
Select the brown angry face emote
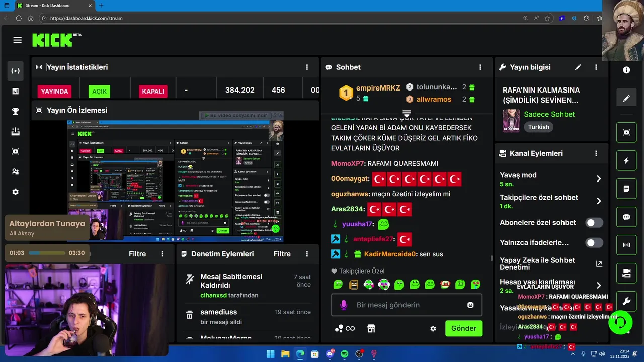click(353, 285)
